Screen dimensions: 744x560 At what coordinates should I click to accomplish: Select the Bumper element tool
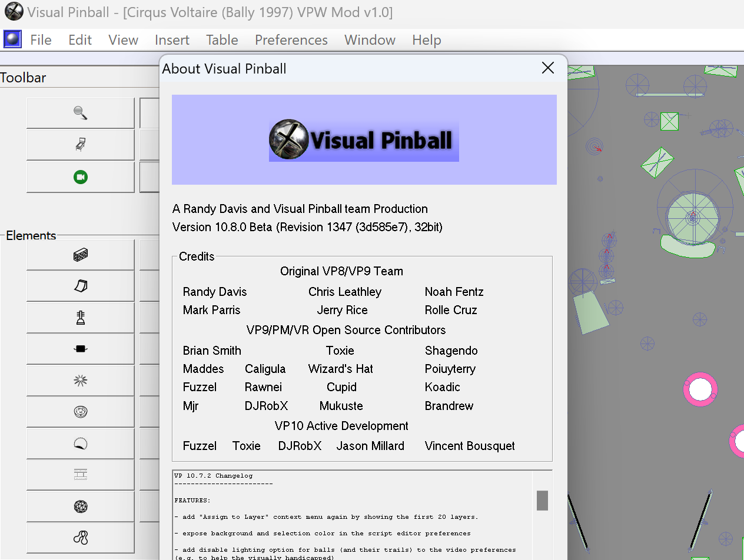point(80,412)
